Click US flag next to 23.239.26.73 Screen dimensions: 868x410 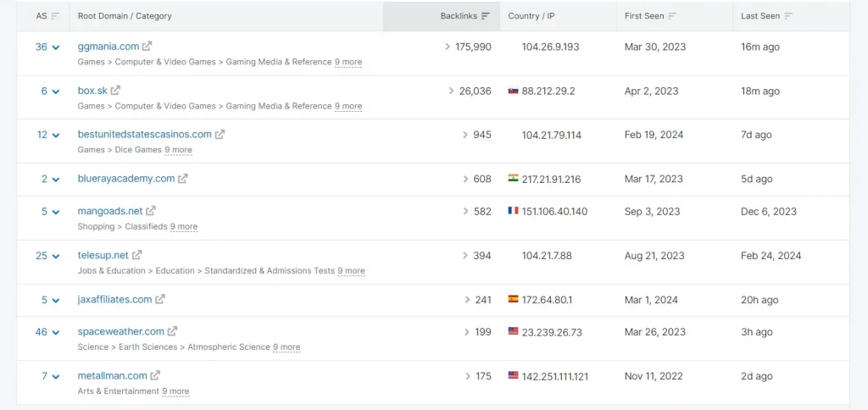[x=513, y=331]
